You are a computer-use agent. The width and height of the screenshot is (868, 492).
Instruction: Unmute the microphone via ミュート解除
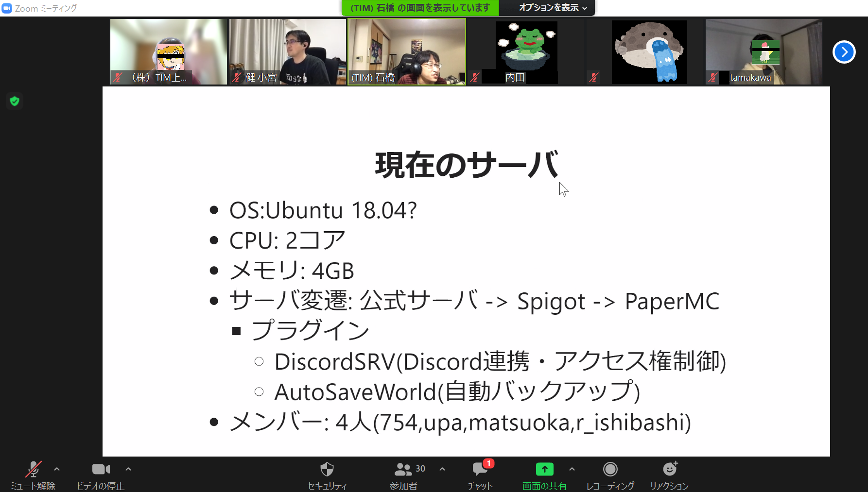(33, 475)
